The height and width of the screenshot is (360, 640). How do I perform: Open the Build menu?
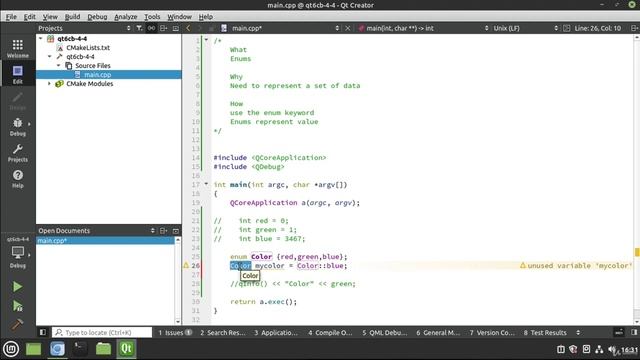click(72, 17)
